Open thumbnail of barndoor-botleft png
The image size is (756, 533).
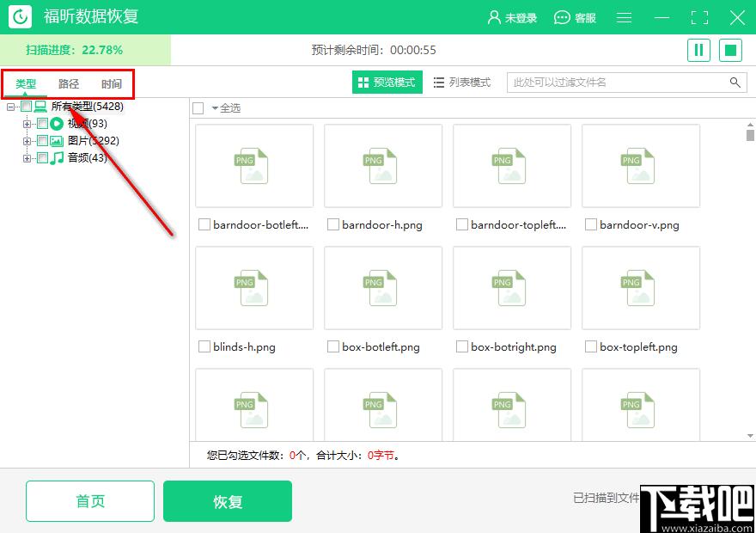coord(254,166)
